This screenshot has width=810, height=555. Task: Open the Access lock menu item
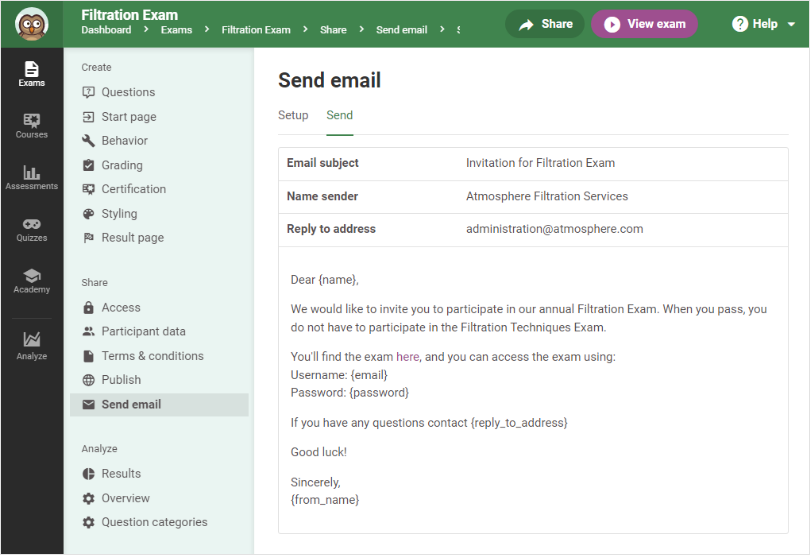[120, 308]
